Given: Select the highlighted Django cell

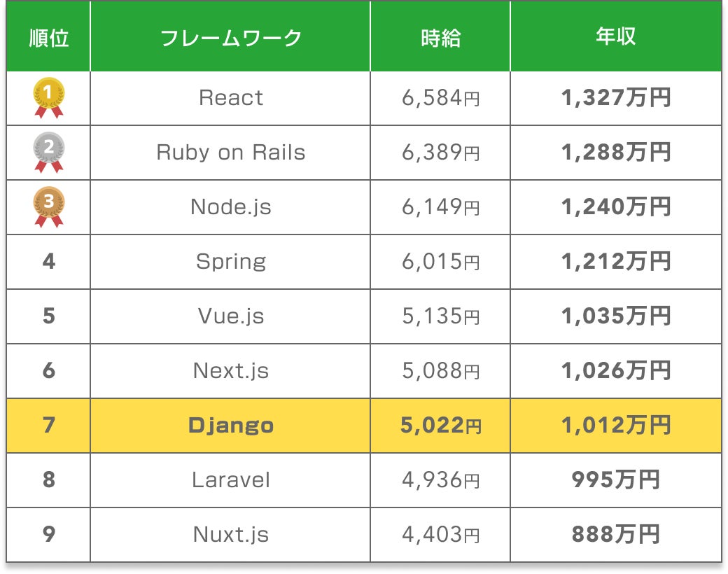Looking at the screenshot, I should click(x=231, y=426).
